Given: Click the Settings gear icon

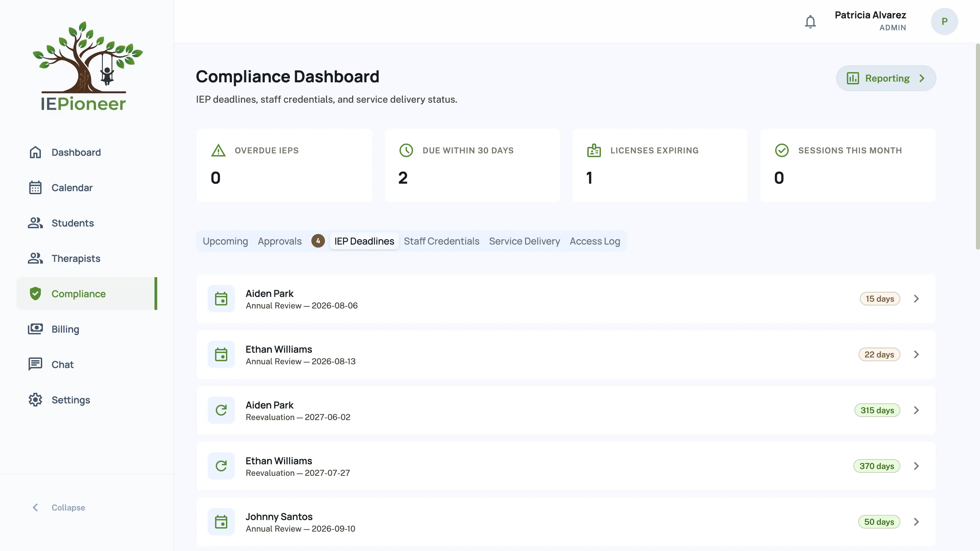Looking at the screenshot, I should [35, 400].
